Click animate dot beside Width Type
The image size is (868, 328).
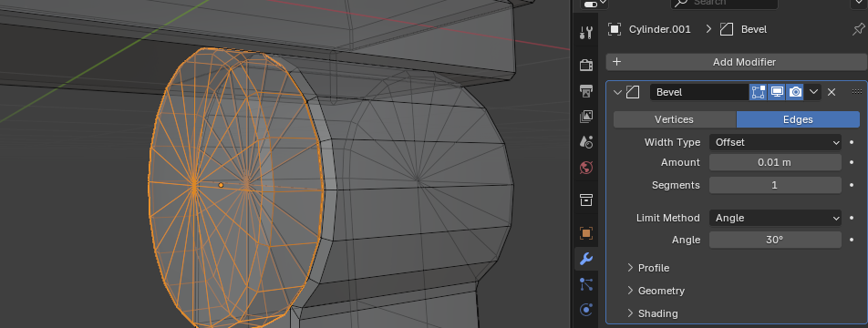(x=852, y=142)
